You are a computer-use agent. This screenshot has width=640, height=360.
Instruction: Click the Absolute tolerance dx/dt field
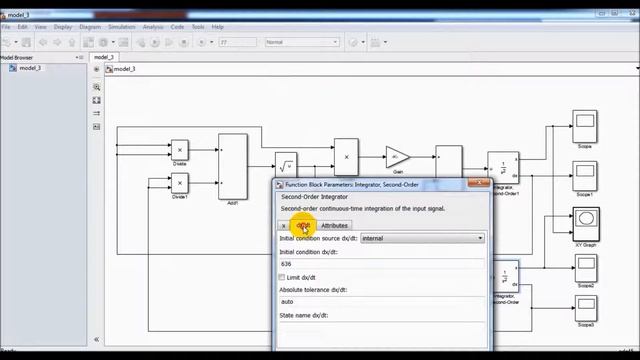382,302
